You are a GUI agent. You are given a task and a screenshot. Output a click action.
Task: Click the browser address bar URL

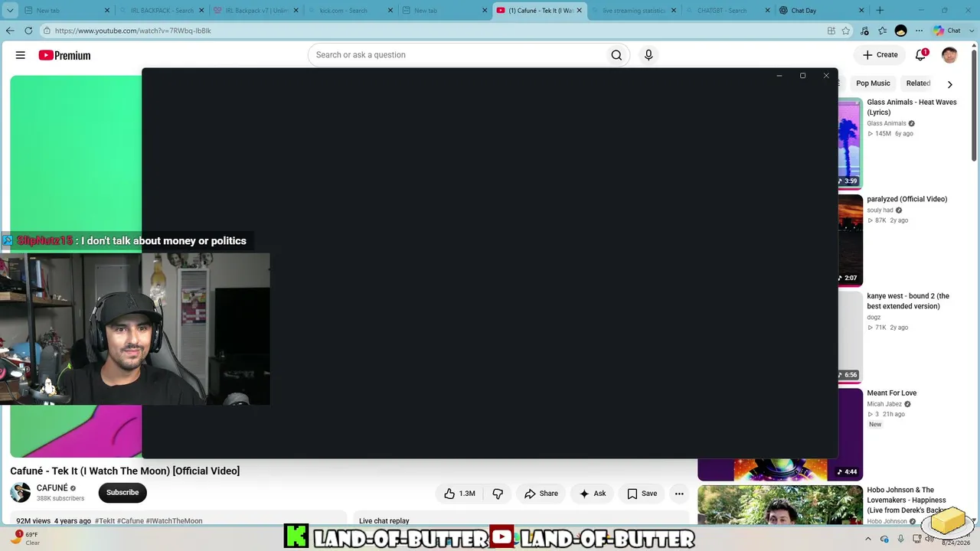(x=133, y=31)
